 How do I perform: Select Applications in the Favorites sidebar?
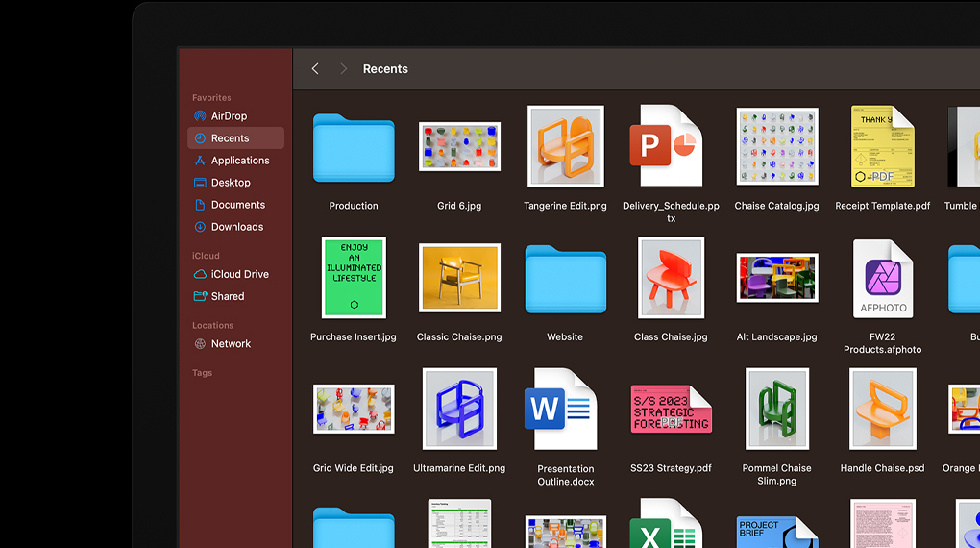click(239, 161)
